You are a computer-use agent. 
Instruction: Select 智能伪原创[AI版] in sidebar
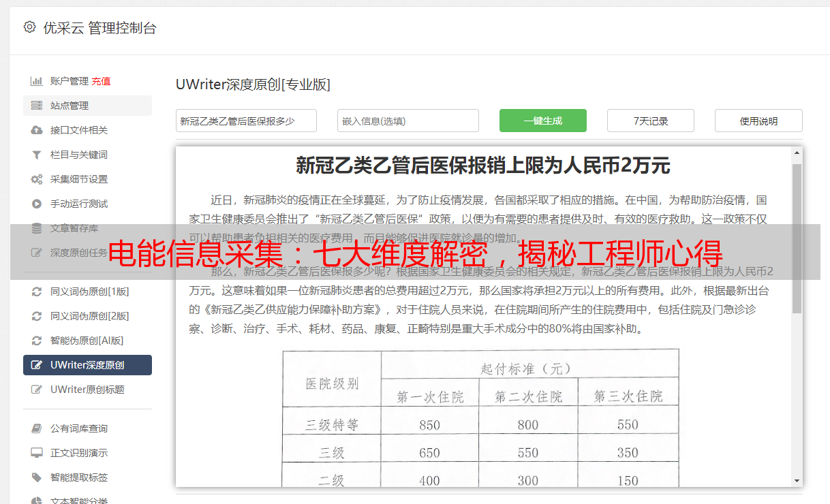(87, 341)
